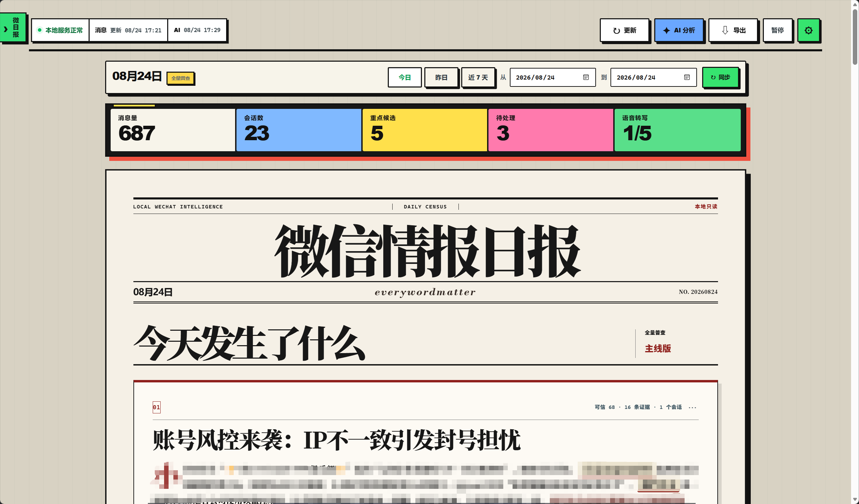Image resolution: width=859 pixels, height=504 pixels.
Task: Open the 重点候选 5 stat card
Action: pos(425,130)
